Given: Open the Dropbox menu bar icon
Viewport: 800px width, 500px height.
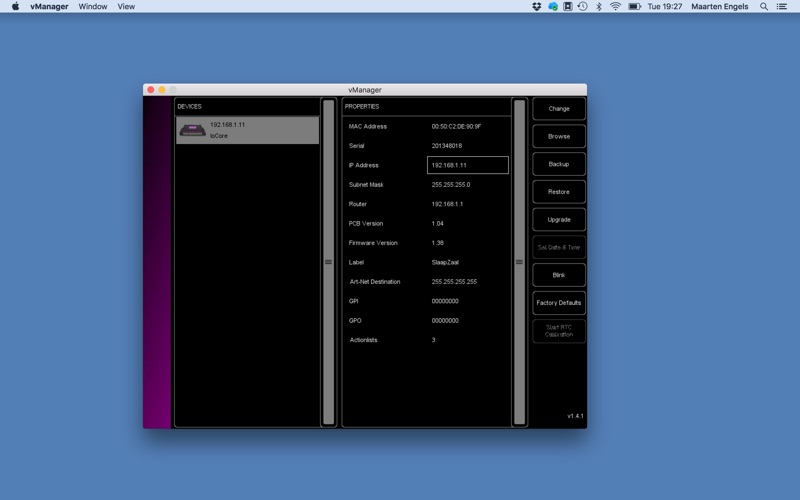Looking at the screenshot, I should pos(537,7).
